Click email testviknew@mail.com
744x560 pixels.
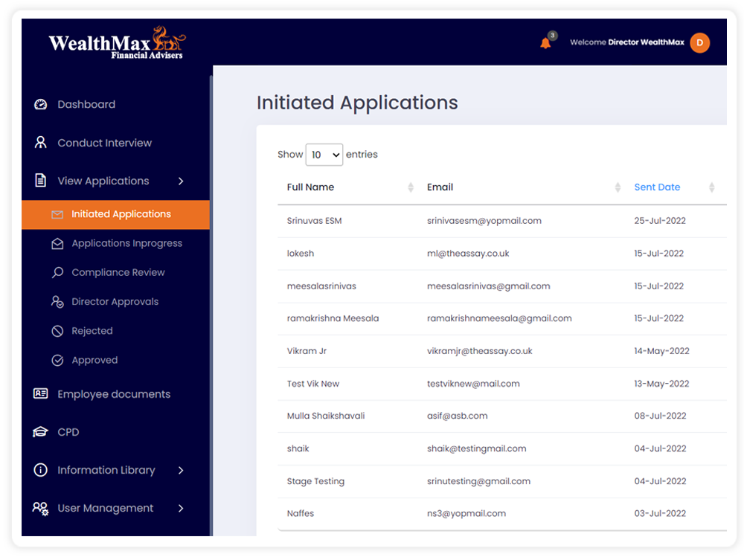click(x=473, y=384)
